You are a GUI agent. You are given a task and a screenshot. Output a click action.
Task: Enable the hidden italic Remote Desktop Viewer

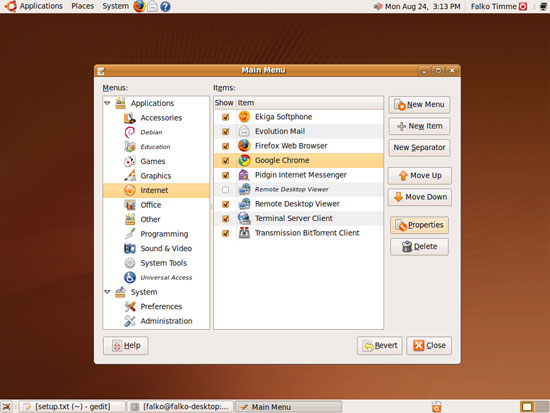coord(226,190)
